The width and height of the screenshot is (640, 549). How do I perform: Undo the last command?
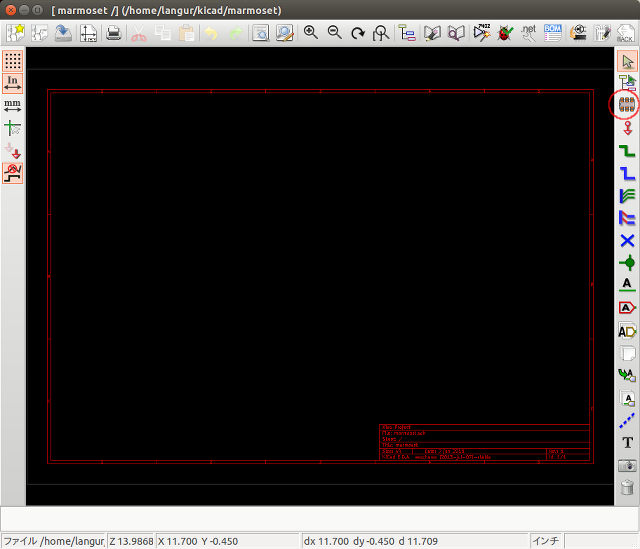[211, 33]
